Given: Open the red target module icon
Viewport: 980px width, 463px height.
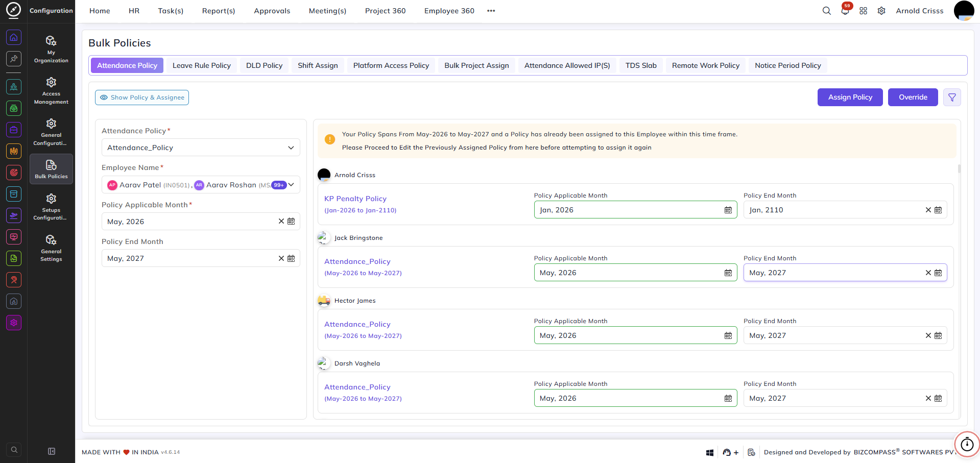Looking at the screenshot, I should (14, 173).
